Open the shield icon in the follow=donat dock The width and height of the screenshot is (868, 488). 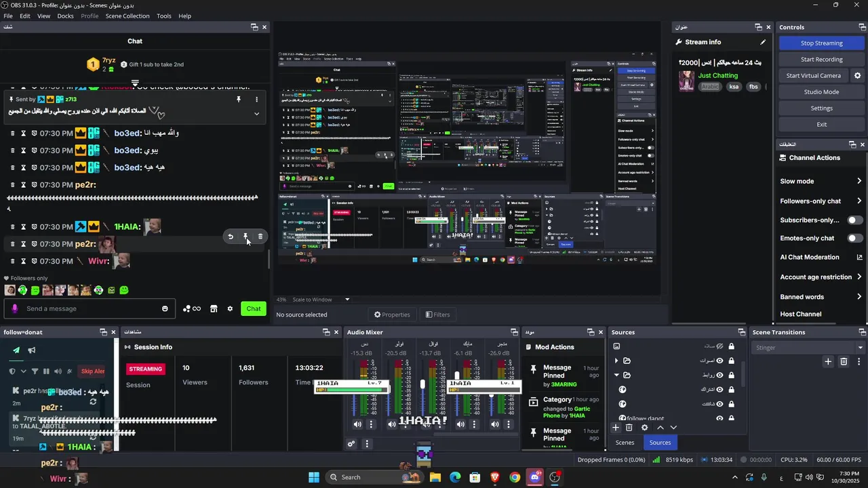(12, 371)
